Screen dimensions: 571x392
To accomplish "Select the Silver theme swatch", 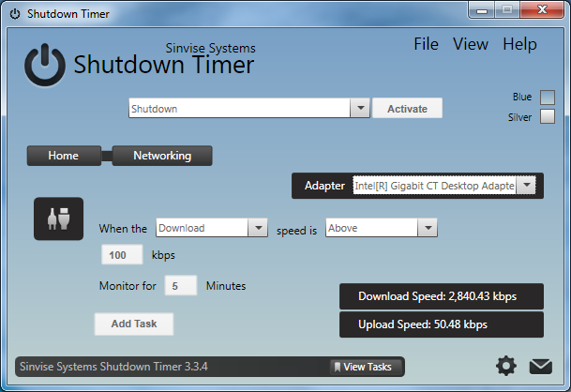I will click(x=548, y=116).
